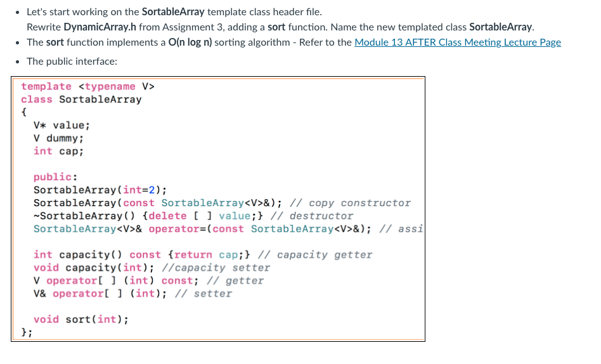Image resolution: width=601 pixels, height=364 pixels.
Task: Click the 'V dummy;' code line
Action: tap(58, 138)
